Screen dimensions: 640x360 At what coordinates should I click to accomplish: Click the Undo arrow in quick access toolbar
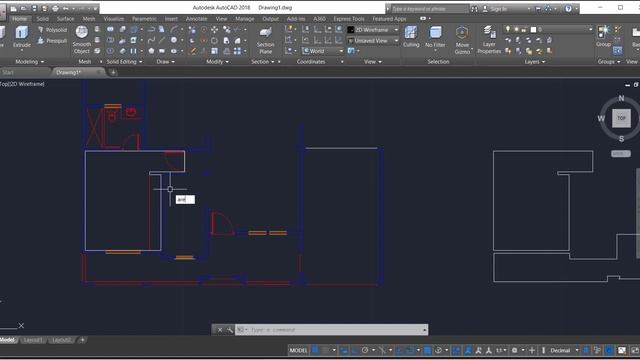(65, 8)
